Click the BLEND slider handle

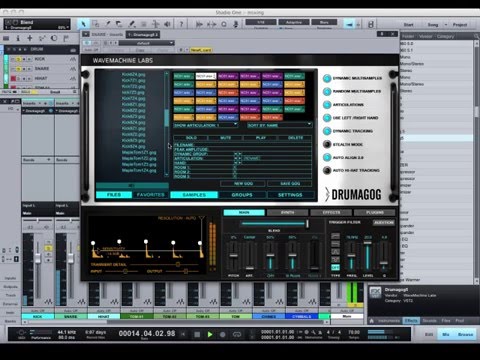[307, 224]
